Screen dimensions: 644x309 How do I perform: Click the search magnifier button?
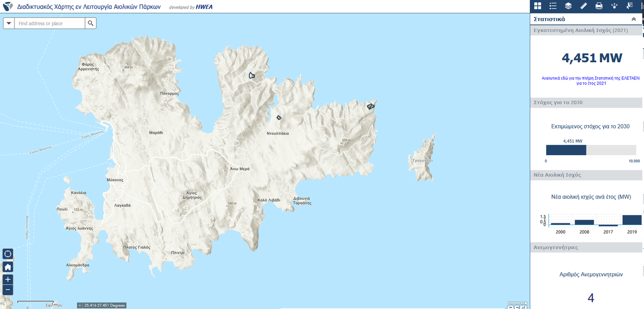91,24
